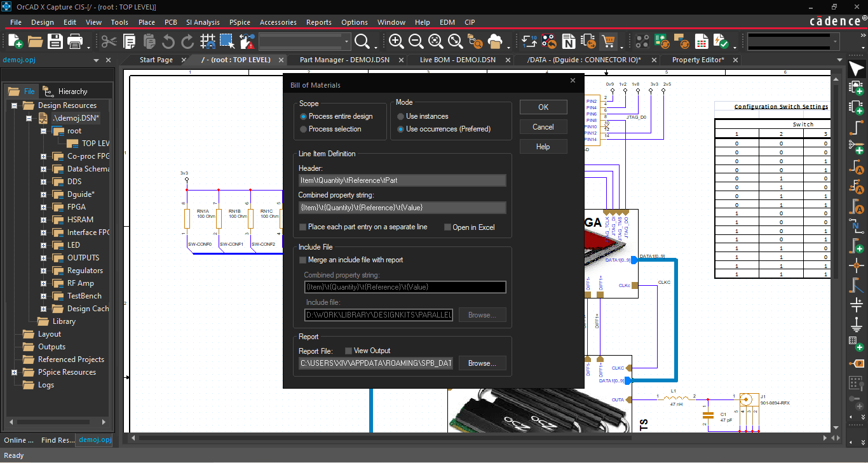The image size is (868, 463).
Task: Click the Copy toolbar icon
Action: [129, 42]
